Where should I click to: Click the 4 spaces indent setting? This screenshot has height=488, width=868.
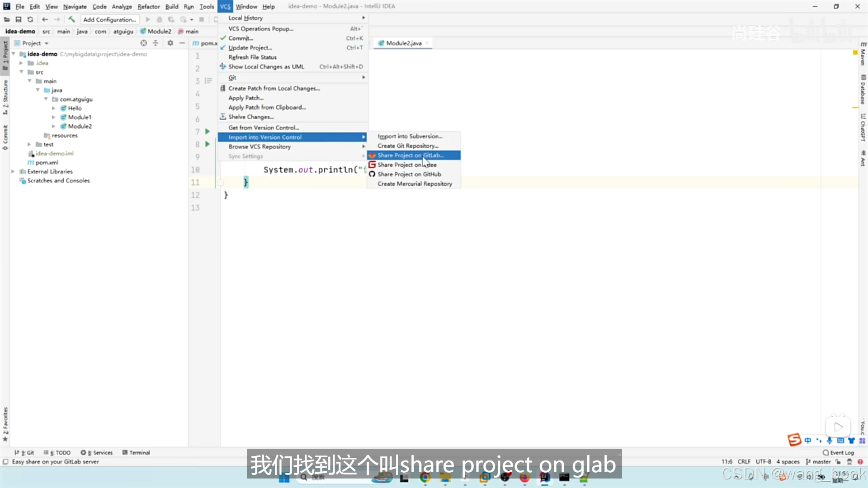tap(788, 462)
